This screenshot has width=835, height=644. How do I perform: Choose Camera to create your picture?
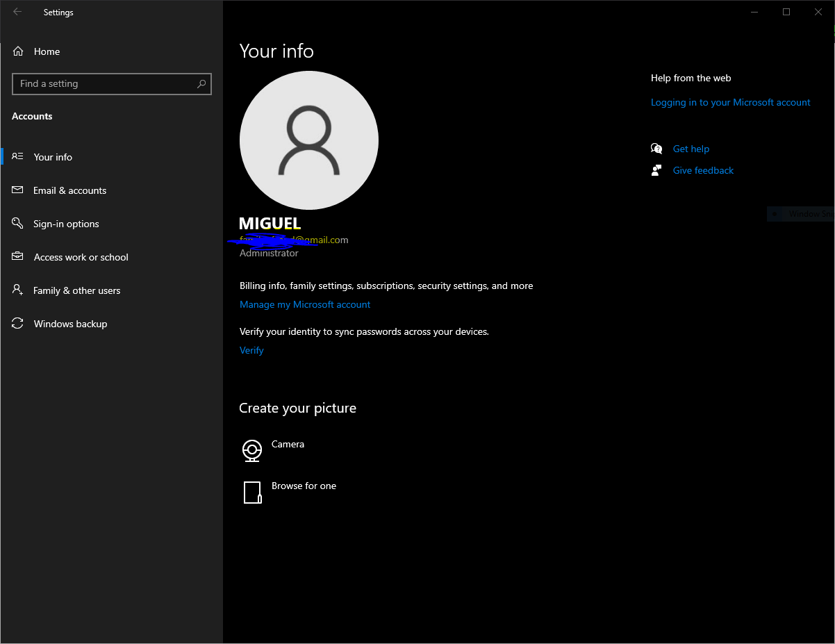288,444
